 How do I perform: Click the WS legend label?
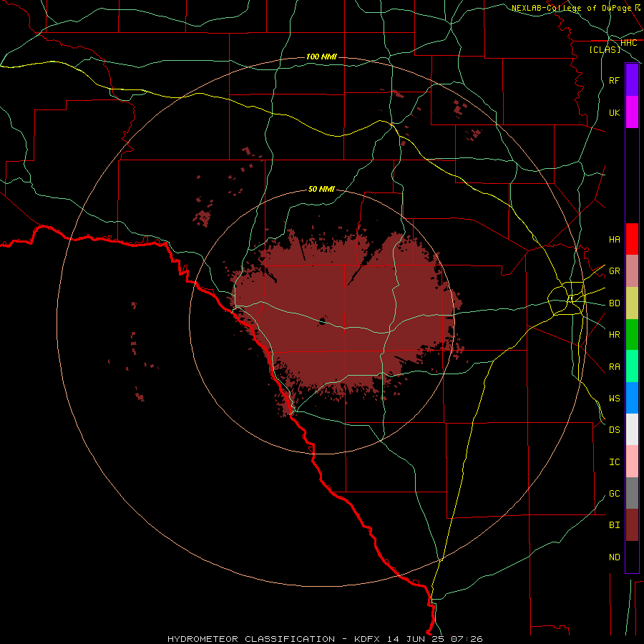615,398
